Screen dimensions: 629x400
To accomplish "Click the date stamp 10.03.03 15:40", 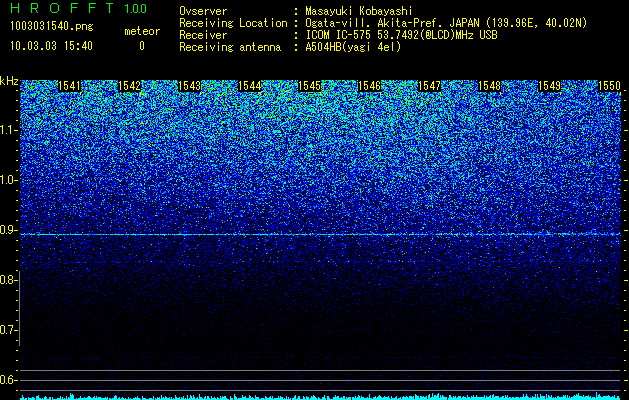I will point(51,46).
